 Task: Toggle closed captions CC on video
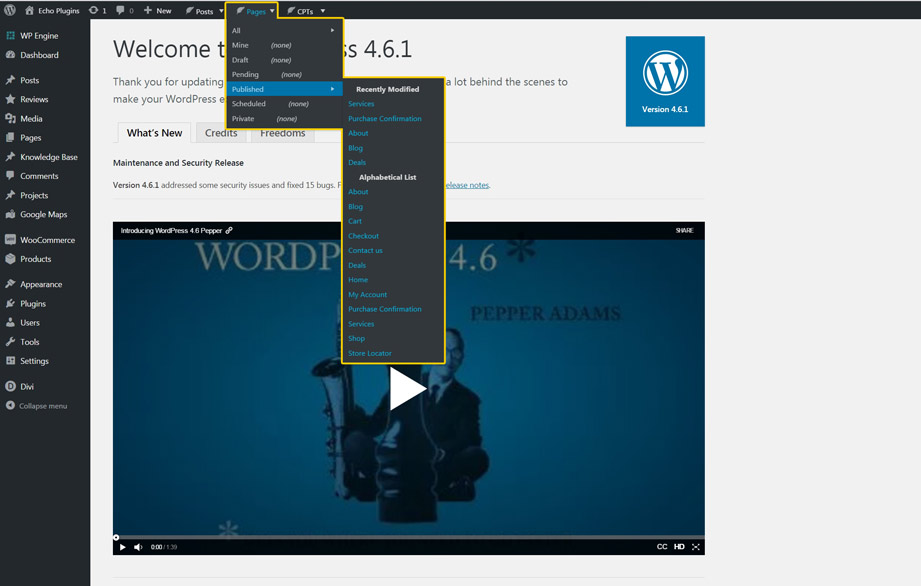[x=662, y=547]
